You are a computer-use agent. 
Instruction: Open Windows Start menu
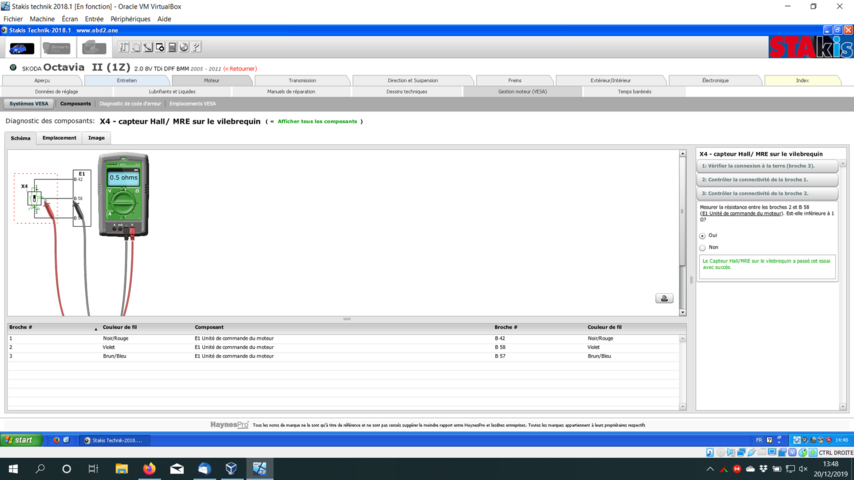(x=13, y=469)
